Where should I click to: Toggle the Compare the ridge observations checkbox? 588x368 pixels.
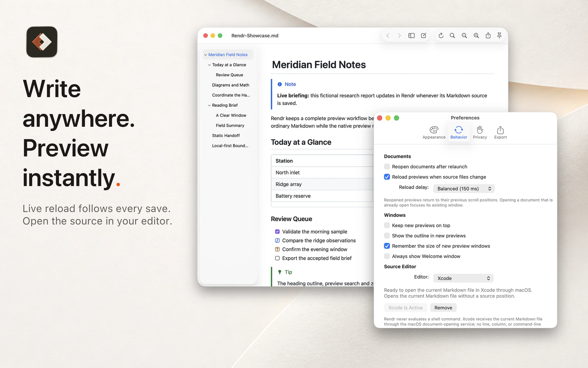tap(277, 240)
